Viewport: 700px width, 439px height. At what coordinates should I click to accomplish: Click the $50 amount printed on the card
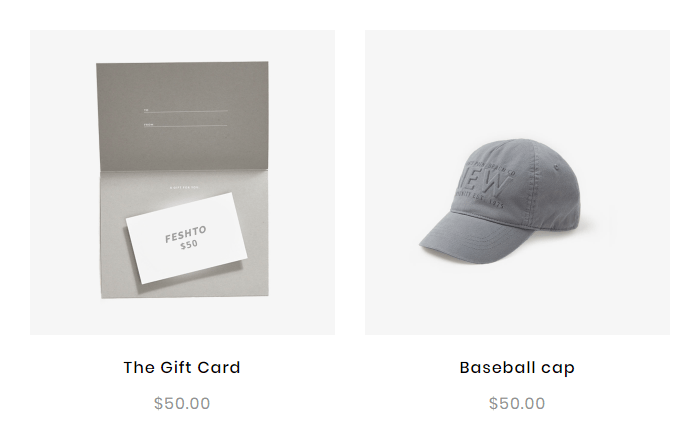tap(189, 245)
